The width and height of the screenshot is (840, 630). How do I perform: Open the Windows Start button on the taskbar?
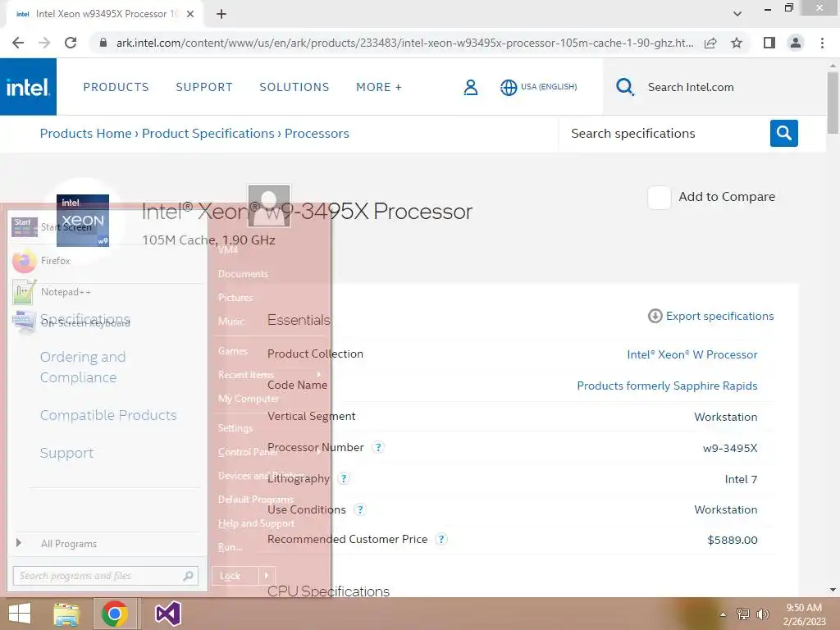(20, 614)
